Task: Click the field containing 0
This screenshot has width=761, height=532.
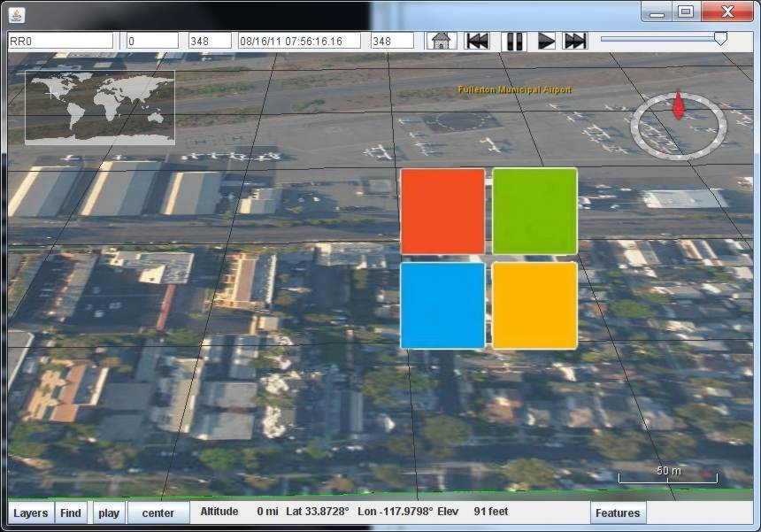Action: click(152, 41)
